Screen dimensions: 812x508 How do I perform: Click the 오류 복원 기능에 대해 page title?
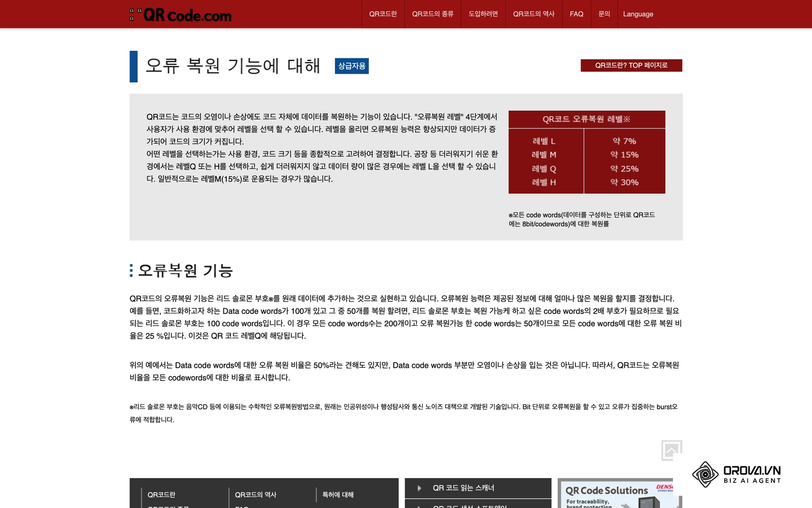(x=233, y=66)
